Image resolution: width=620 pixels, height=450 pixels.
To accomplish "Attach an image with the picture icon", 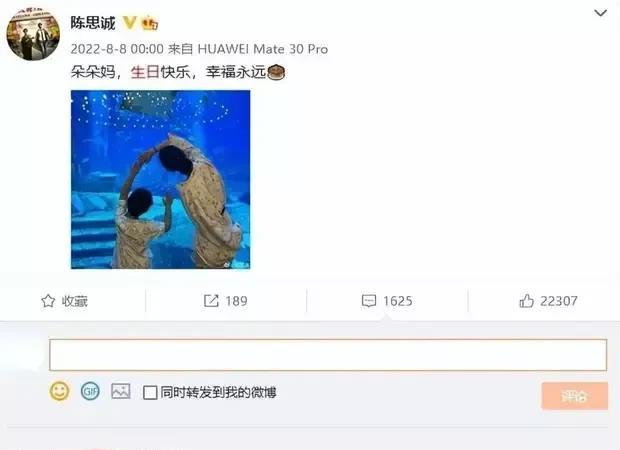I will click(121, 391).
